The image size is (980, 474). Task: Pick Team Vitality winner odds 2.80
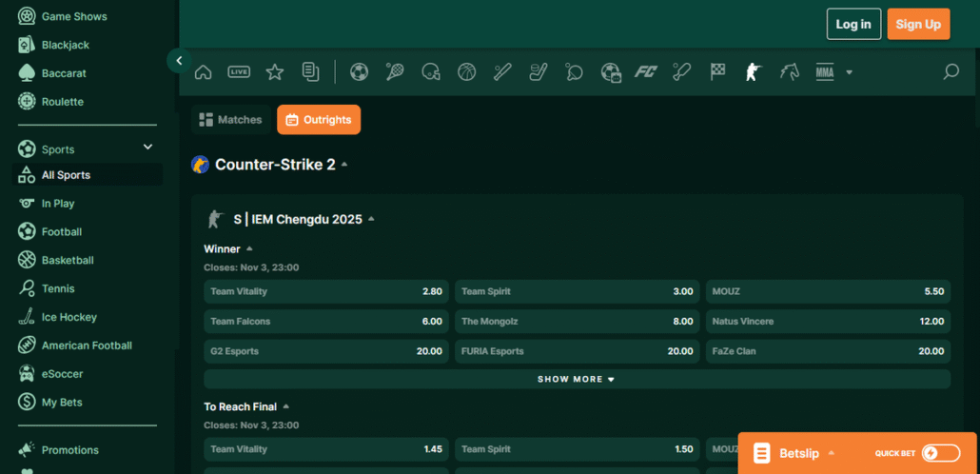click(325, 291)
